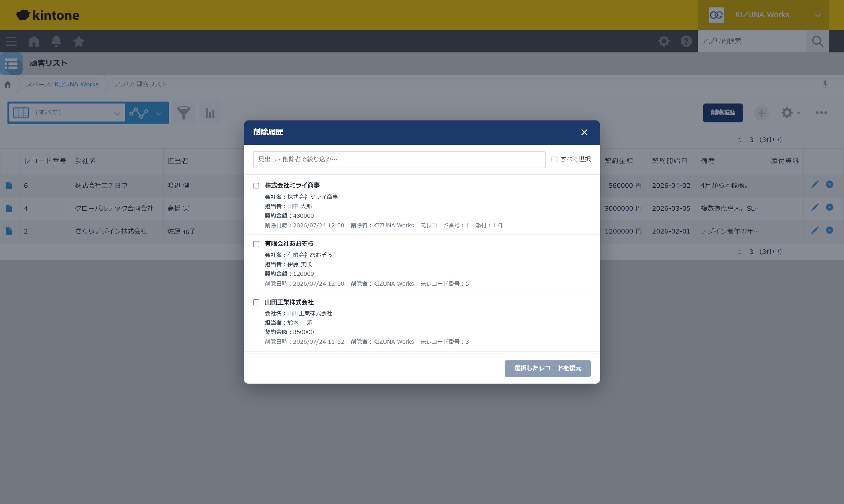Edit the 株式会社ニチヨウ record pencil icon
The height and width of the screenshot is (504, 844).
[815, 185]
